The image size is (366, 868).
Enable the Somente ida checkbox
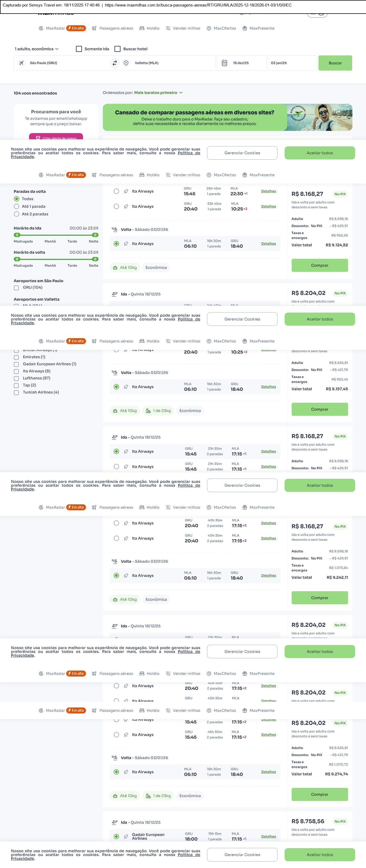pos(79,49)
